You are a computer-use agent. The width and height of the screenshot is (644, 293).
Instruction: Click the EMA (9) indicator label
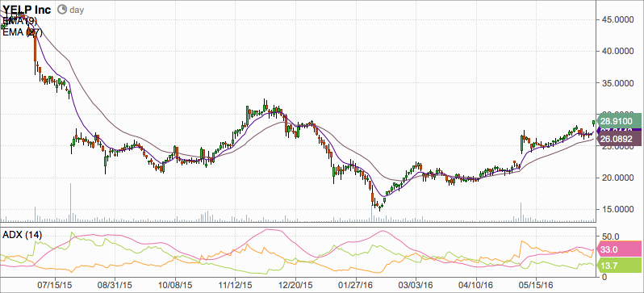[19, 20]
